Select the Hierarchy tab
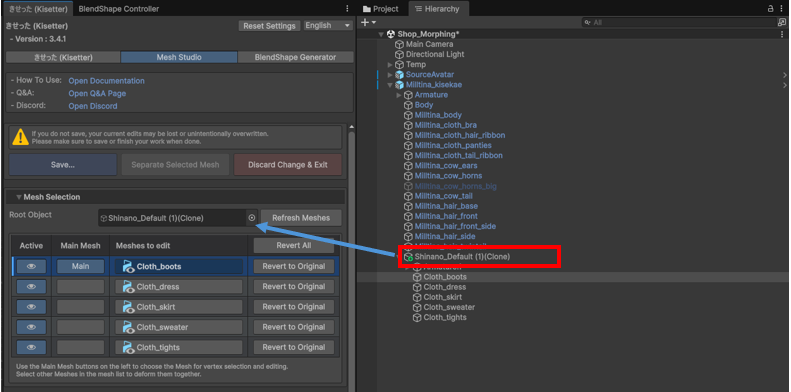This screenshot has width=791, height=392. [437, 9]
